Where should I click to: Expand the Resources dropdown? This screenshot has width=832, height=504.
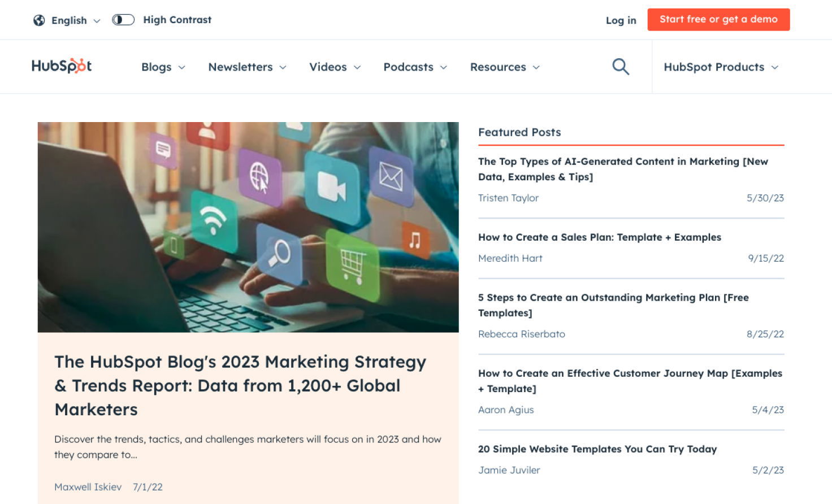tap(505, 67)
